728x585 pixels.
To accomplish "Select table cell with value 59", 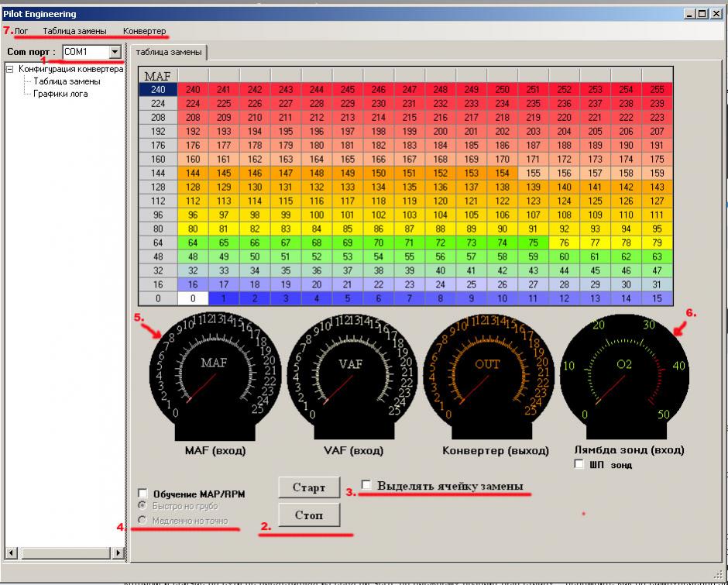I will (x=534, y=256).
